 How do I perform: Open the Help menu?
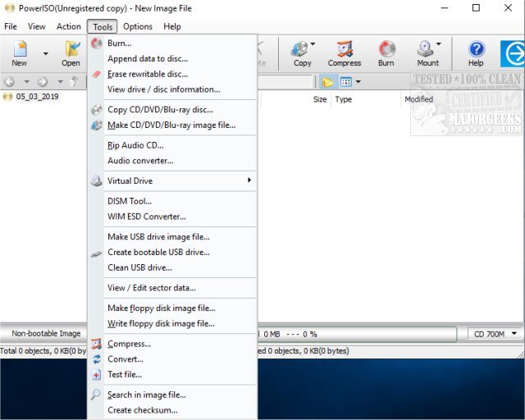pyautogui.click(x=172, y=26)
